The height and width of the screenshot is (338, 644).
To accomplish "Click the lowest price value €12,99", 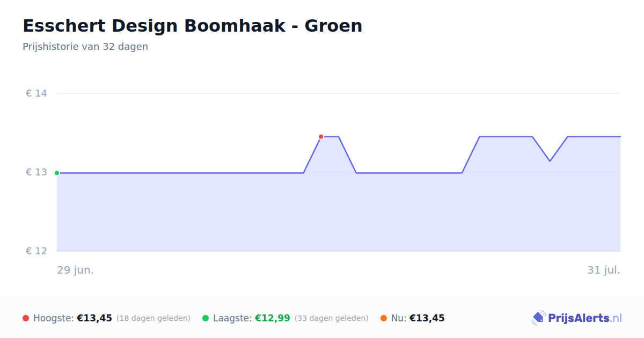I will coord(273,318).
